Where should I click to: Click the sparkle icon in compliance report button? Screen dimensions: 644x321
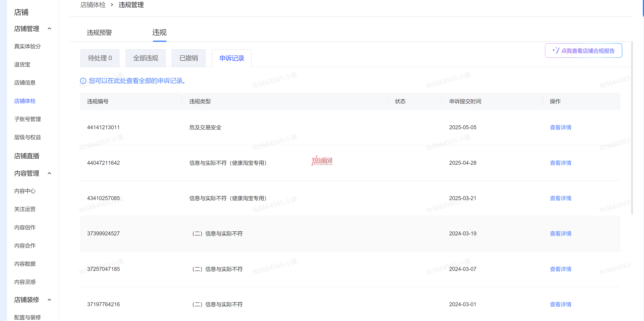(x=556, y=51)
